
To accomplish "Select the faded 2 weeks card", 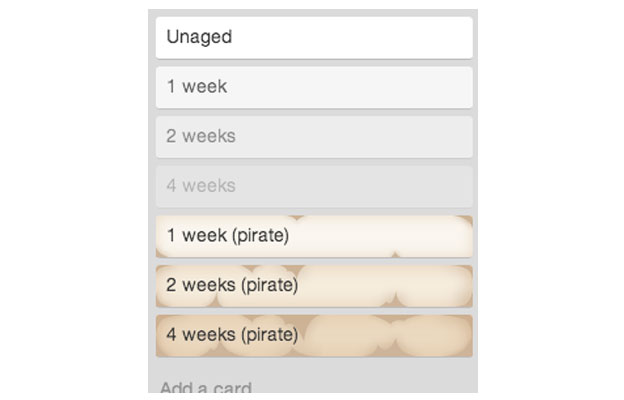I will (x=314, y=136).
